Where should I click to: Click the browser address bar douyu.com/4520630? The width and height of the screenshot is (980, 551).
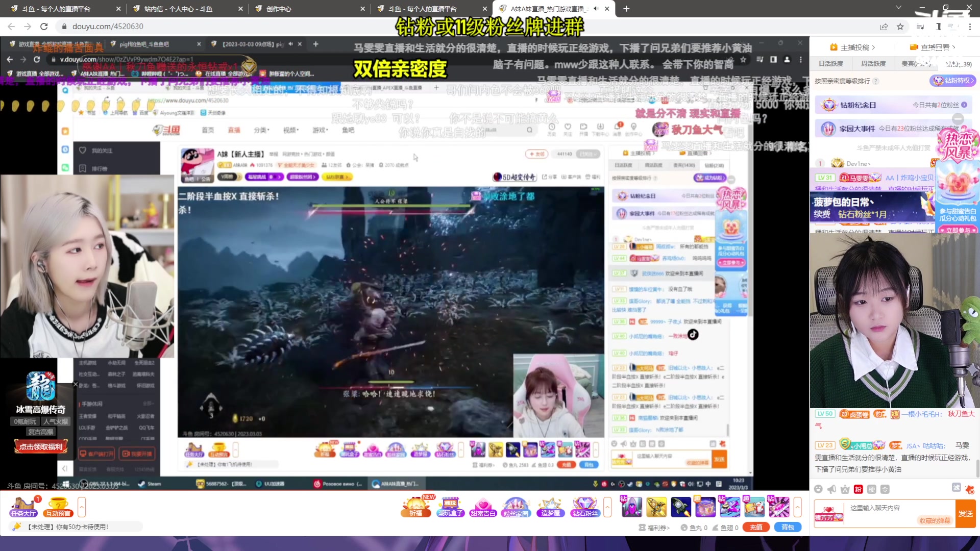(107, 27)
